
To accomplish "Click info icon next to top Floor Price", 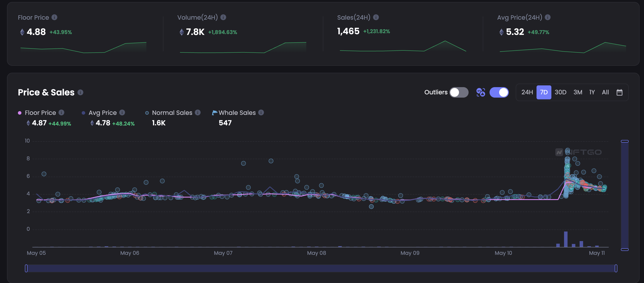I will 54,17.
